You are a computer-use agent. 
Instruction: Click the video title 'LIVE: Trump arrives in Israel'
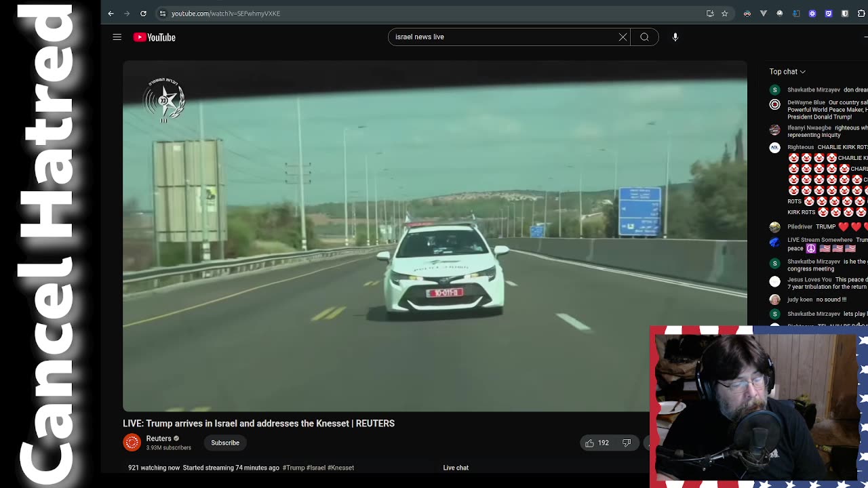(x=258, y=424)
